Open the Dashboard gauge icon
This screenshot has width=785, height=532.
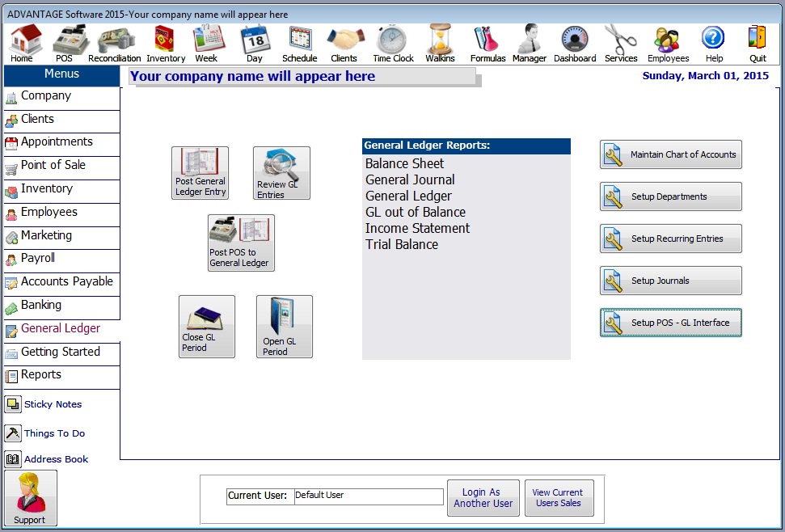click(x=575, y=44)
